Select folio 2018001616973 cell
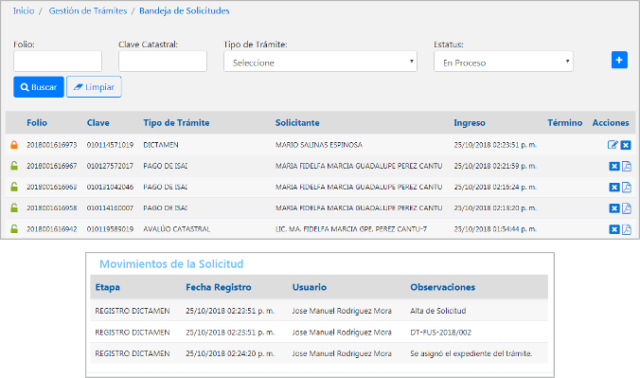The height and width of the screenshot is (378, 640). click(x=52, y=145)
